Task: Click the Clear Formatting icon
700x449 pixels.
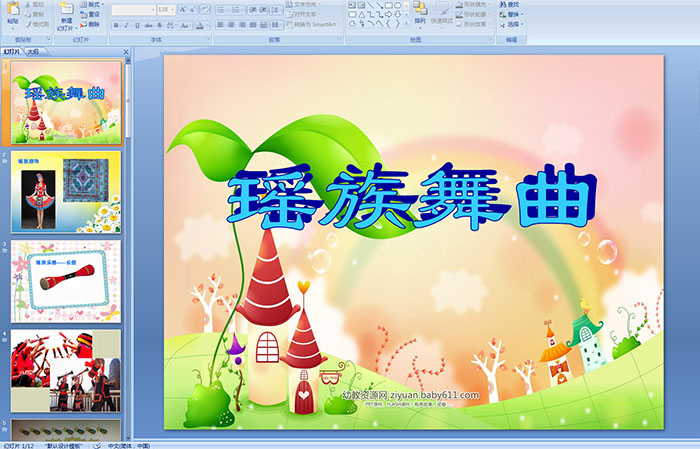Action: click(204, 9)
